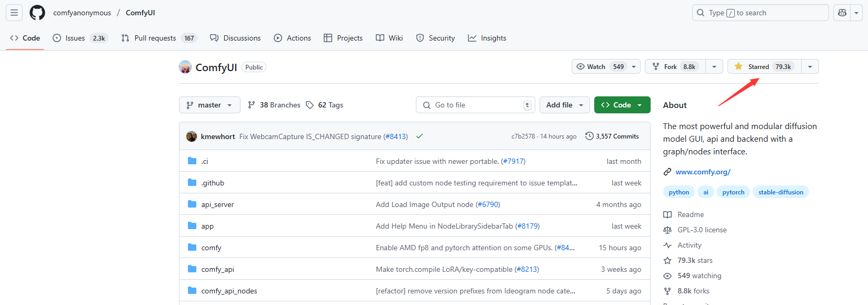The height and width of the screenshot is (305, 868).
Task: View the 3,557 Commits history
Action: tap(612, 136)
